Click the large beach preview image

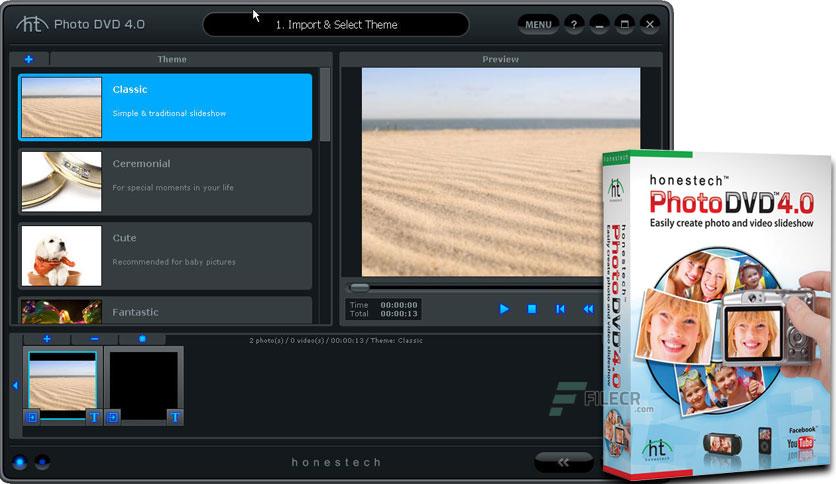pyautogui.click(x=501, y=172)
